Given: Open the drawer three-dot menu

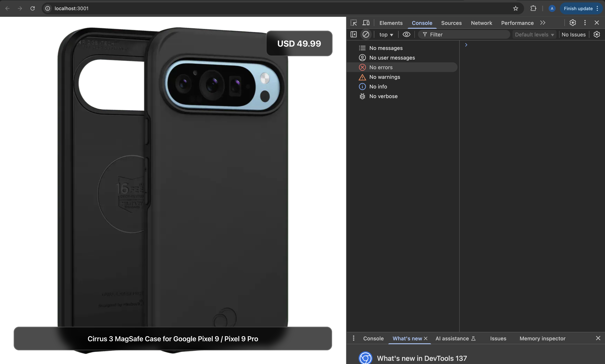Looking at the screenshot, I should [353, 338].
